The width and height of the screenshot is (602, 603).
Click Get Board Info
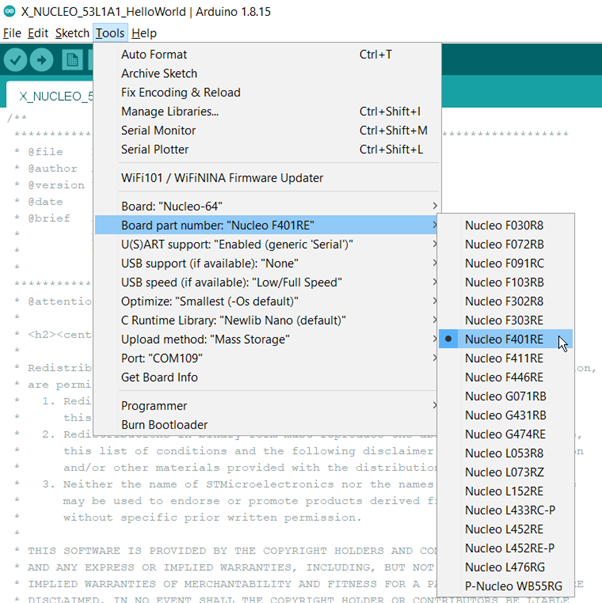pyautogui.click(x=266, y=377)
